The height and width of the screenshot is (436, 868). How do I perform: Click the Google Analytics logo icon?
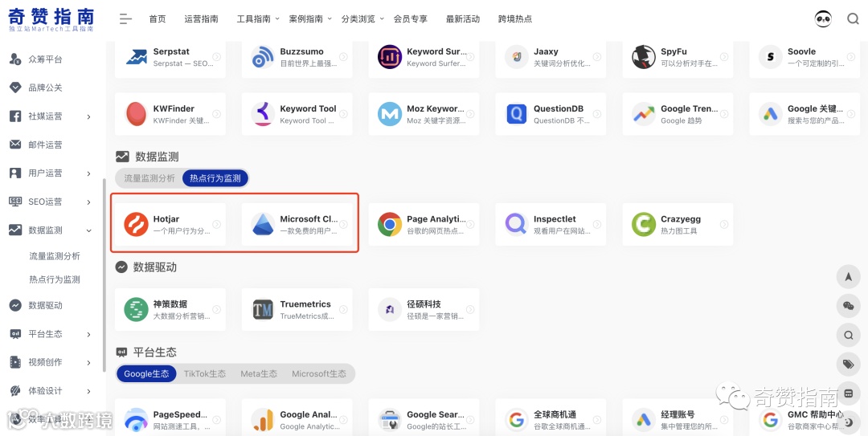point(263,420)
